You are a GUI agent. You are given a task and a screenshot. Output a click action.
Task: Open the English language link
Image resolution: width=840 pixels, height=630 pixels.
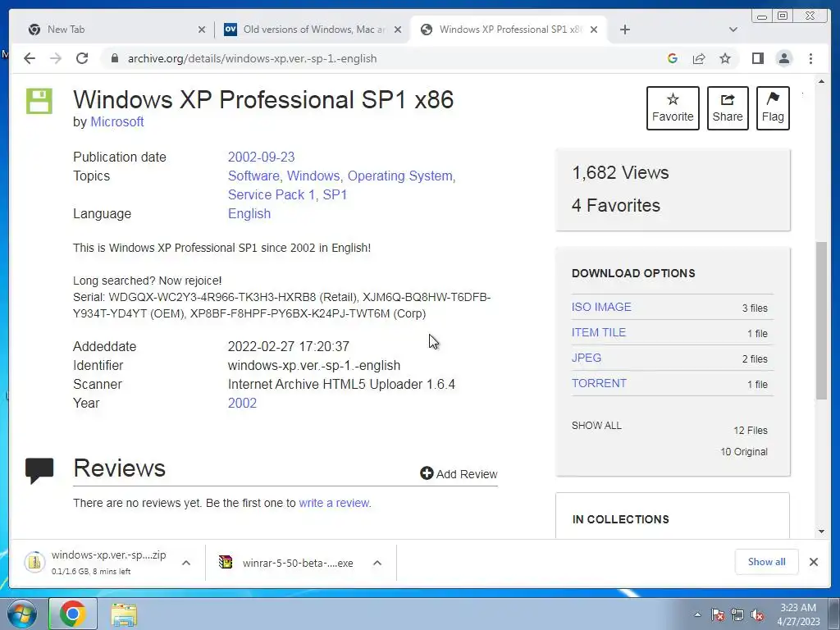tap(249, 213)
